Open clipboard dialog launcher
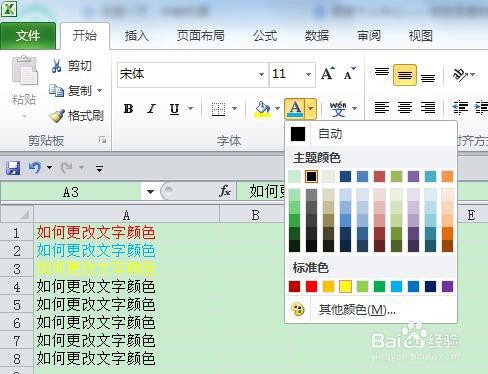The width and height of the screenshot is (488, 374). pyautogui.click(x=102, y=140)
